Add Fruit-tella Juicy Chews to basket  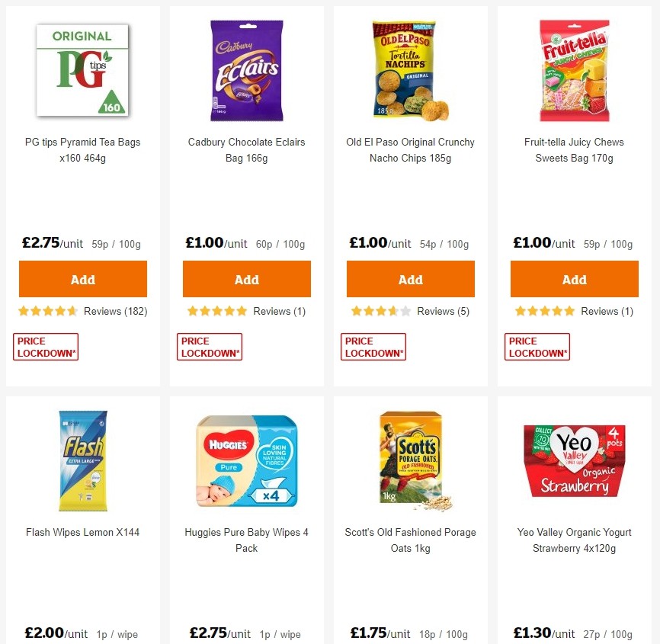pos(574,278)
